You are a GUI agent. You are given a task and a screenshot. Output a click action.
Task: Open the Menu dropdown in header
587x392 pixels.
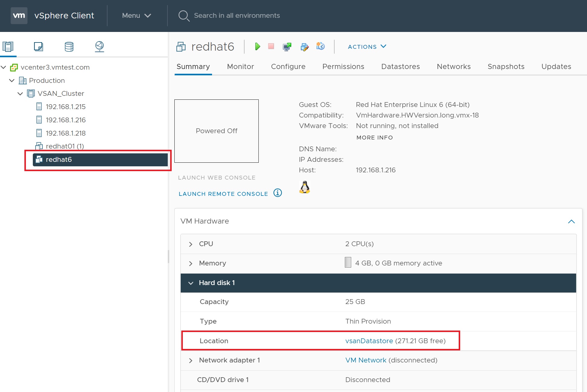(x=136, y=16)
